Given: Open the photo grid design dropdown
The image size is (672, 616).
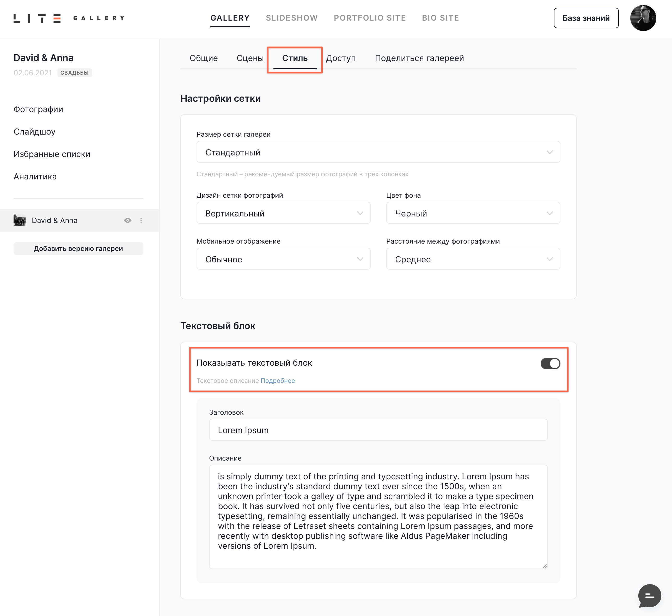Looking at the screenshot, I should click(283, 213).
